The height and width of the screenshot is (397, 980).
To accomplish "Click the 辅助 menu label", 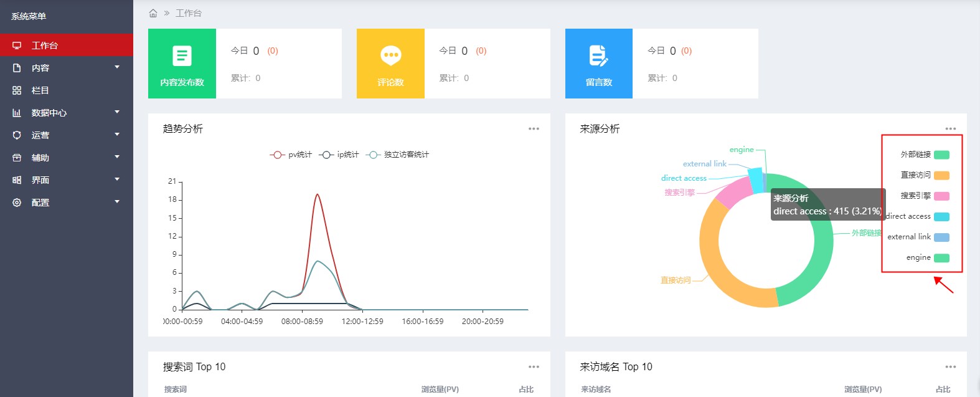I will [x=40, y=158].
